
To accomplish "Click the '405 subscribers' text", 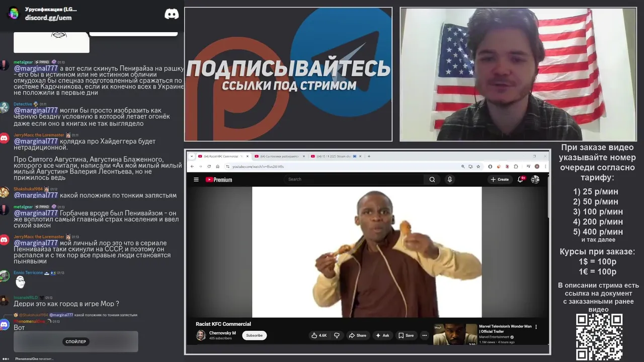I will (x=220, y=338).
